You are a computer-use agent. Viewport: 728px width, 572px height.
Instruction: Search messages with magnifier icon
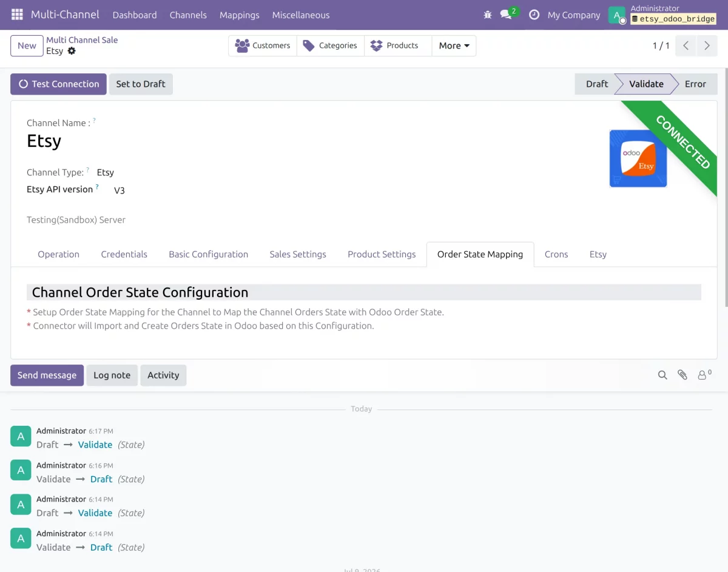tap(662, 375)
